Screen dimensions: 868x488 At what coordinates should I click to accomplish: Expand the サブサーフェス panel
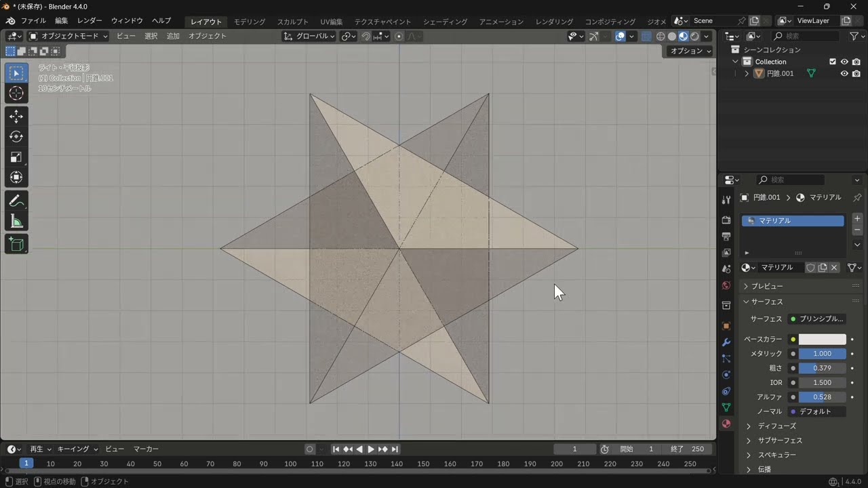tap(780, 441)
